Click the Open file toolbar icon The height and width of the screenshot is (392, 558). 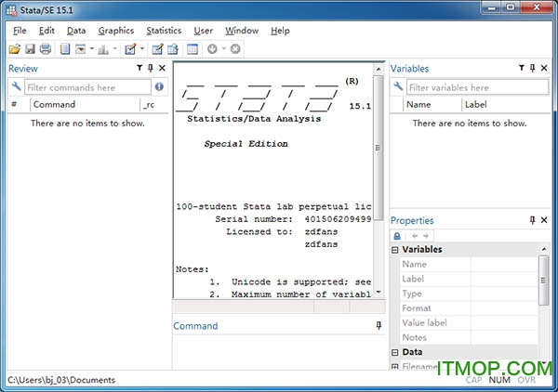(15, 48)
